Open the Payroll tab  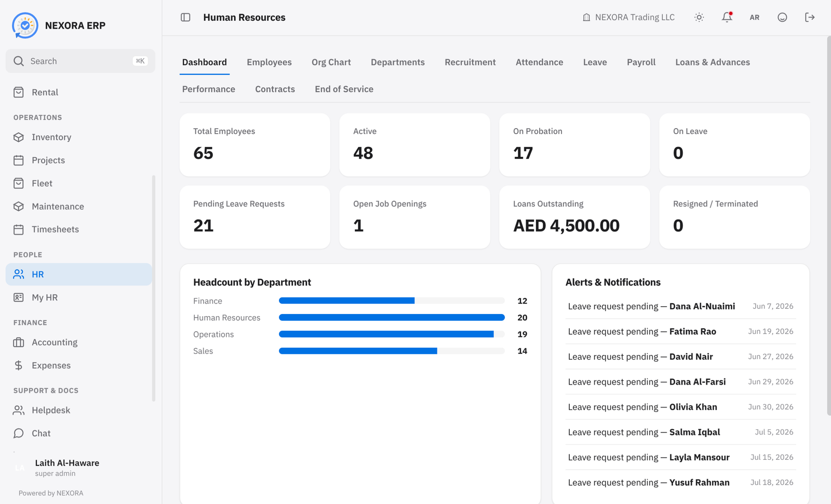point(641,62)
